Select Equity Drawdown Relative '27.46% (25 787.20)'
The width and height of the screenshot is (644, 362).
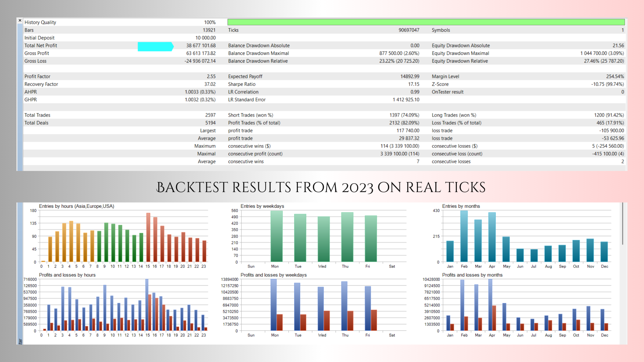click(x=604, y=61)
